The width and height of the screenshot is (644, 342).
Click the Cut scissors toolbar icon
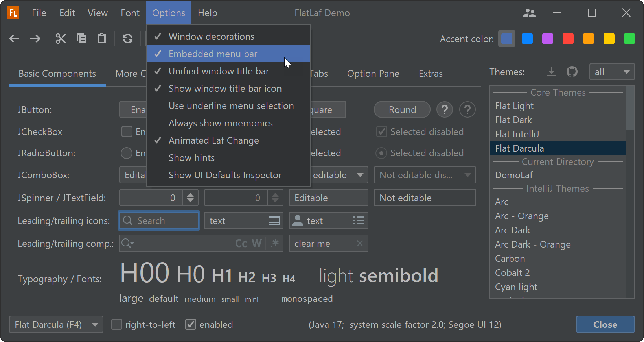click(61, 39)
